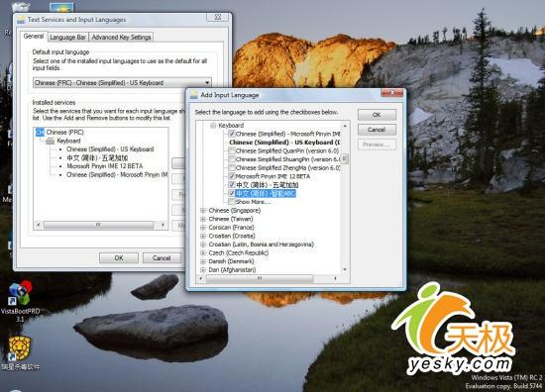The width and height of the screenshot is (545, 392).
Task: Click the Text Services title bar icon
Action: click(21, 20)
